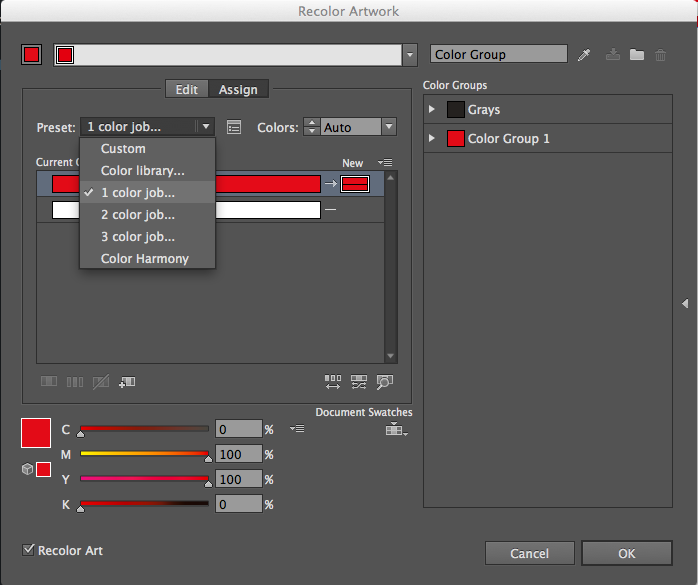Click separate colors into rows icon
The image size is (698, 585).
tap(75, 382)
